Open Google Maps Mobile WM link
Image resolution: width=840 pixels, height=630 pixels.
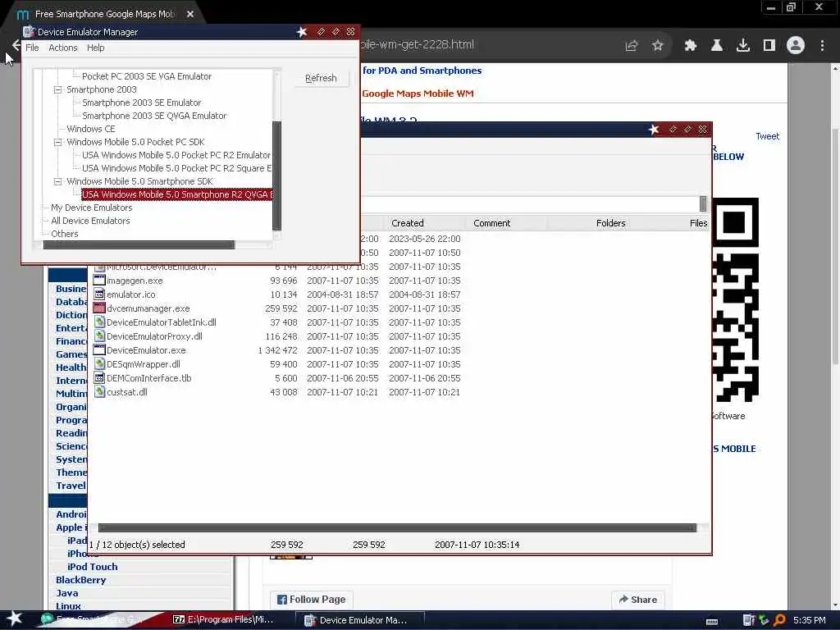click(x=418, y=94)
